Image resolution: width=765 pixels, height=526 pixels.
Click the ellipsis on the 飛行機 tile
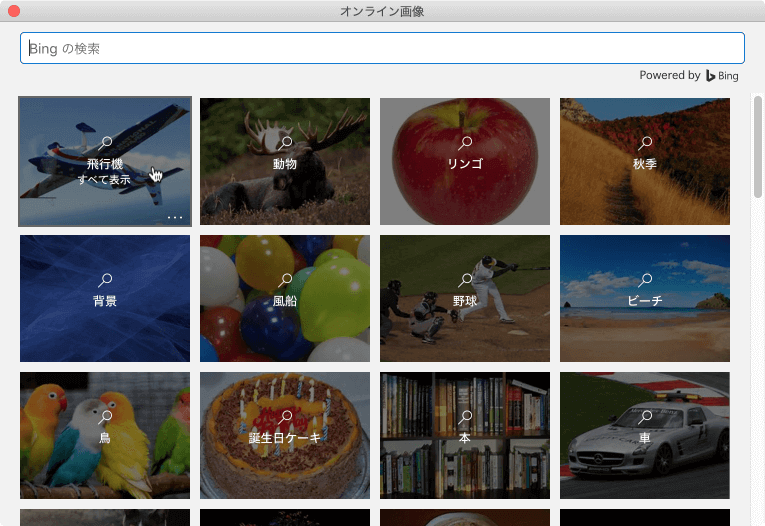coord(175,217)
